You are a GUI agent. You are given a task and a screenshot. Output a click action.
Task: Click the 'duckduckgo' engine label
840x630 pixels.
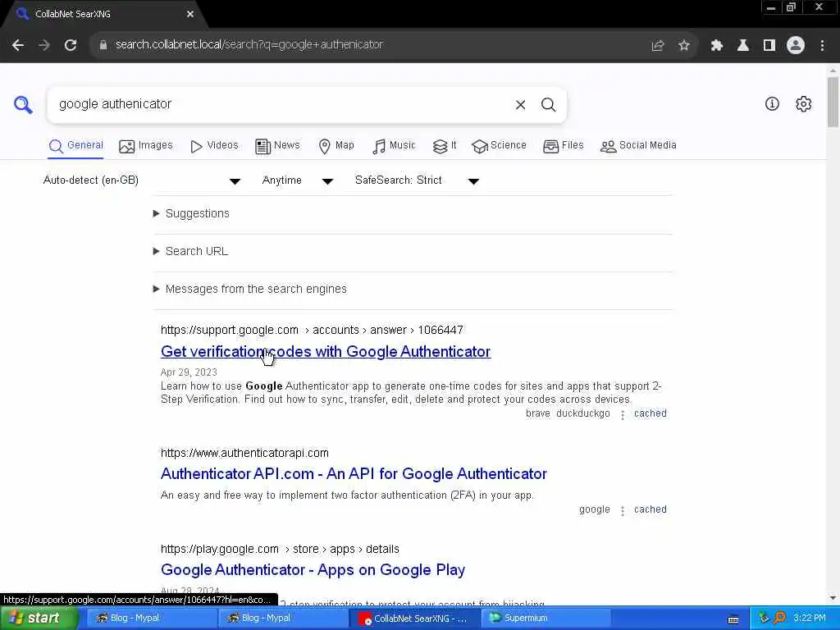[x=583, y=413]
